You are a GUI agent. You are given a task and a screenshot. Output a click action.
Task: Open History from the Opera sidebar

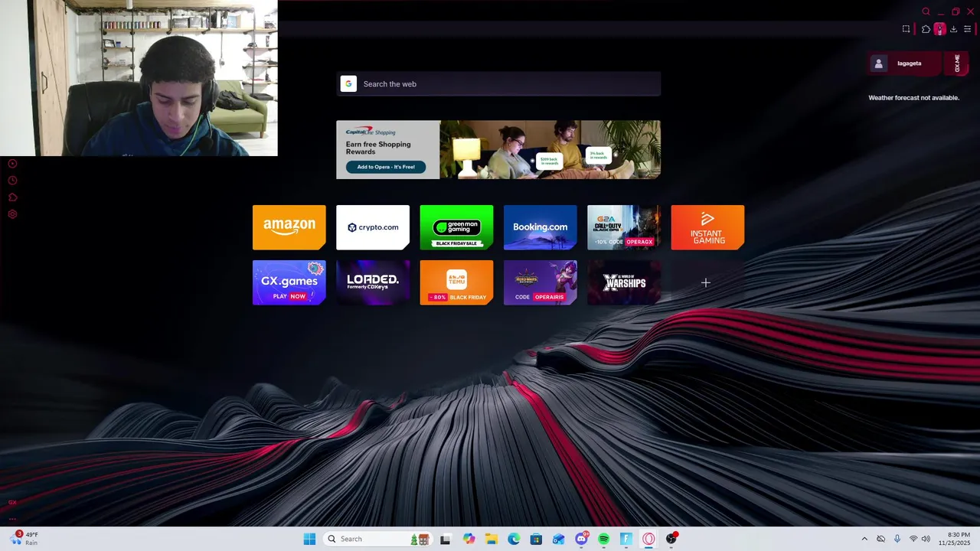coord(12,181)
